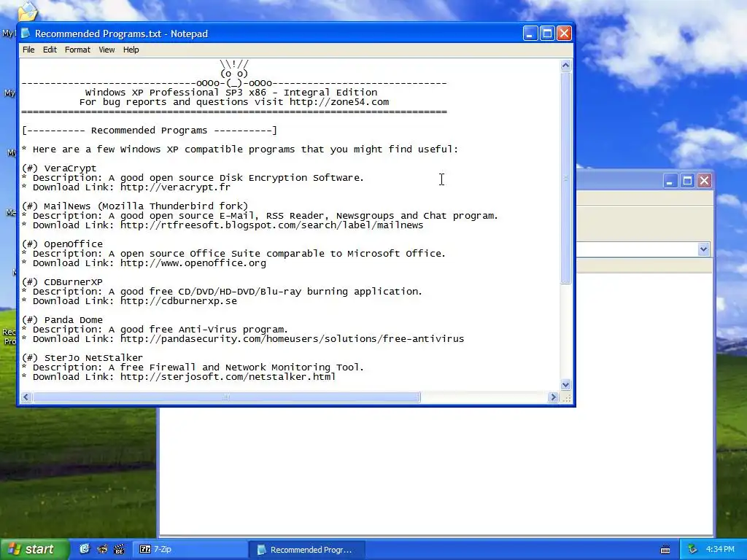
Task: Click the Show Desktop quick launch icon
Action: click(85, 549)
